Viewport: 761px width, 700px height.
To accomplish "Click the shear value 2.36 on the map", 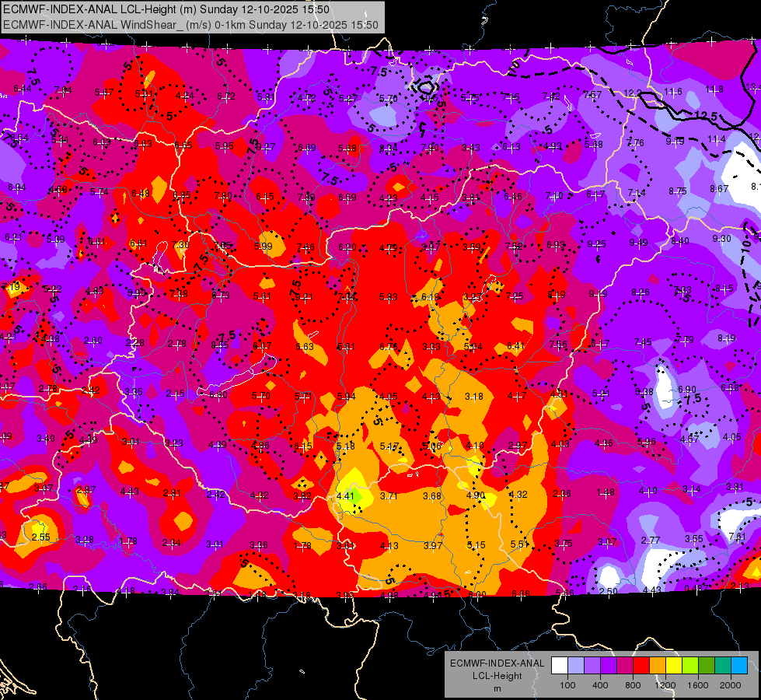I will (561, 494).
